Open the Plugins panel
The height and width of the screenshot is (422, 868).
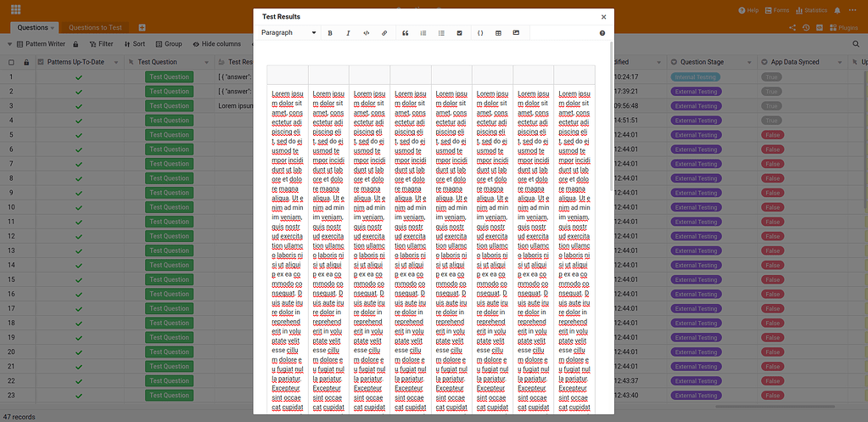pyautogui.click(x=843, y=28)
